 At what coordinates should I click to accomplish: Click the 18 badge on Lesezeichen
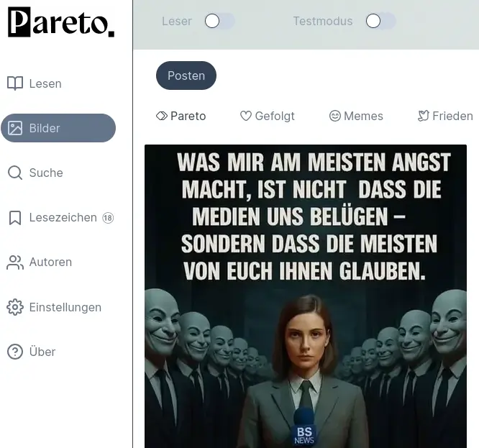point(108,218)
